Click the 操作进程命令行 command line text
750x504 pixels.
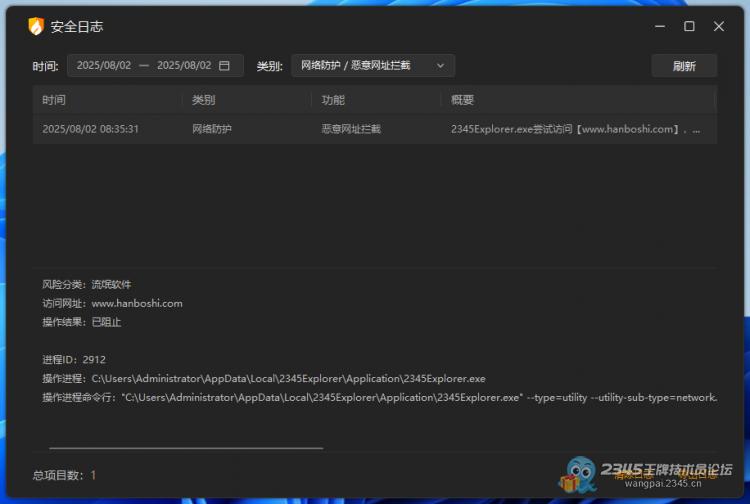(x=380, y=397)
